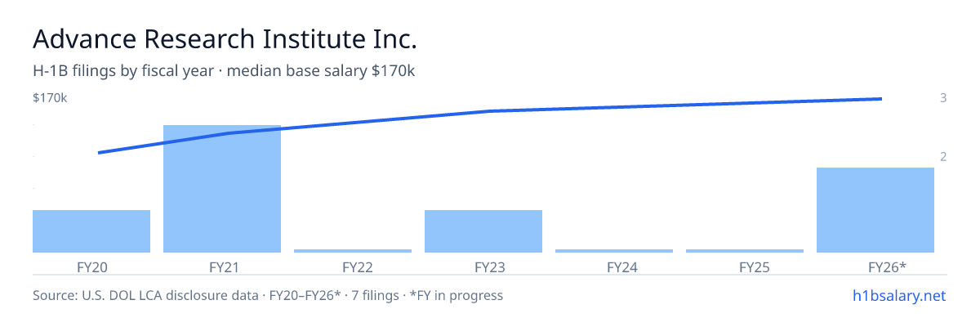Click the FY23 axis label
This screenshot has height=327, width=980.
(x=483, y=267)
